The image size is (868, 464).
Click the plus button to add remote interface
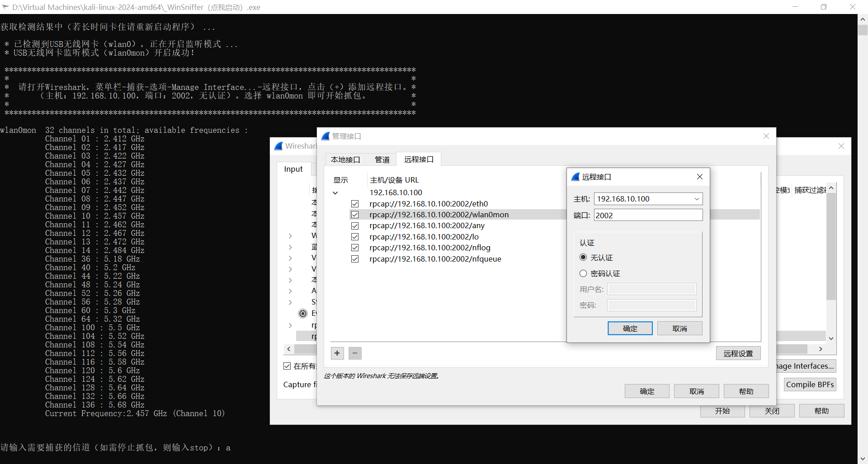[x=337, y=353]
